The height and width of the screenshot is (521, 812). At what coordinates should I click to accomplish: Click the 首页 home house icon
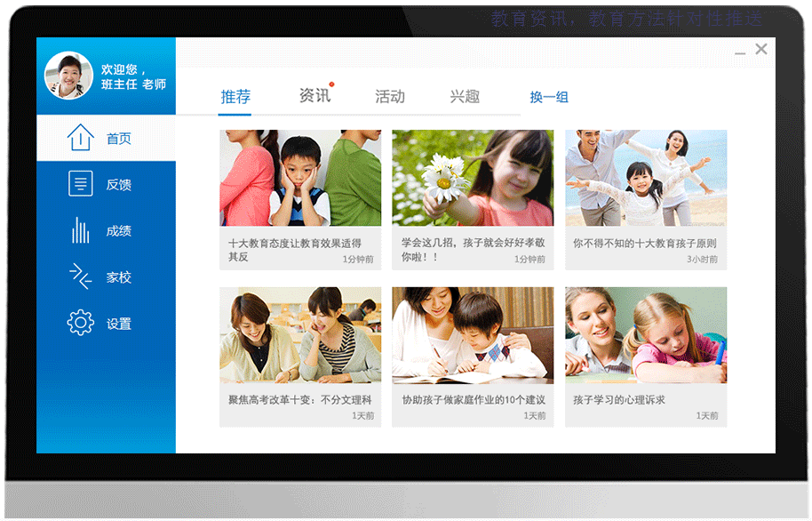[x=80, y=138]
